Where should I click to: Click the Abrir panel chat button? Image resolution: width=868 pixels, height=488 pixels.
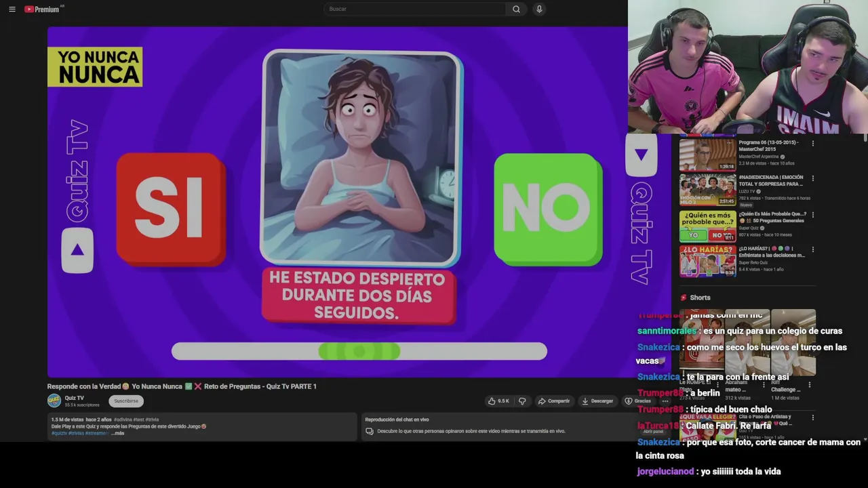click(653, 431)
